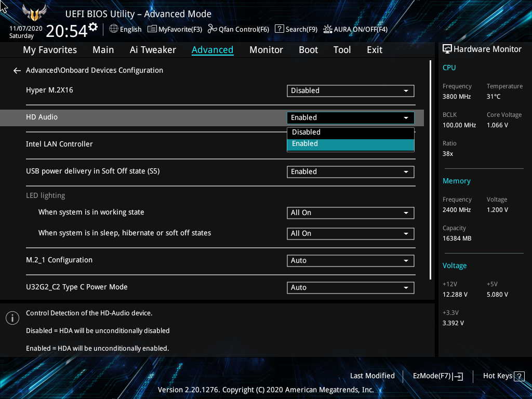The width and height of the screenshot is (532, 399).
Task: Click the Hardware Monitor screen icon
Action: [x=447, y=49]
